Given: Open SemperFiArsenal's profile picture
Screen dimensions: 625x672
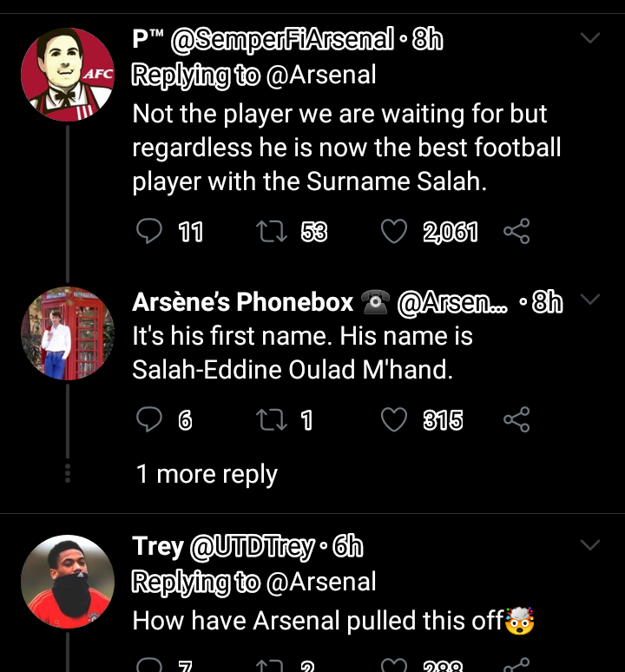Looking at the screenshot, I should click(68, 74).
